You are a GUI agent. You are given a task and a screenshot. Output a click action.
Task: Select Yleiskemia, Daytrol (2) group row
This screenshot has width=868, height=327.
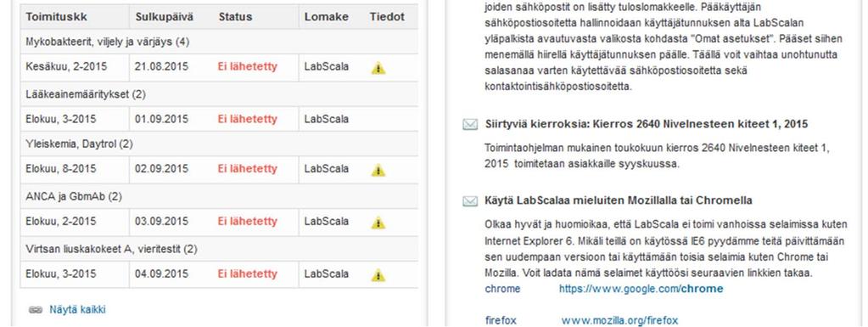tap(219, 144)
